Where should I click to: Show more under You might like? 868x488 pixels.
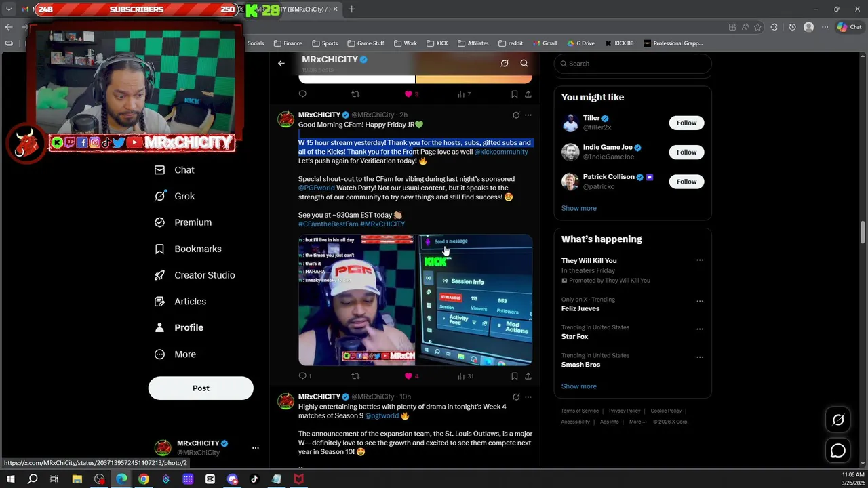pyautogui.click(x=578, y=208)
